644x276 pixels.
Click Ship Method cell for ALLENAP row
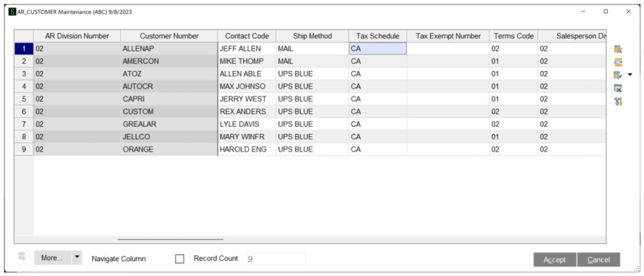coord(311,48)
